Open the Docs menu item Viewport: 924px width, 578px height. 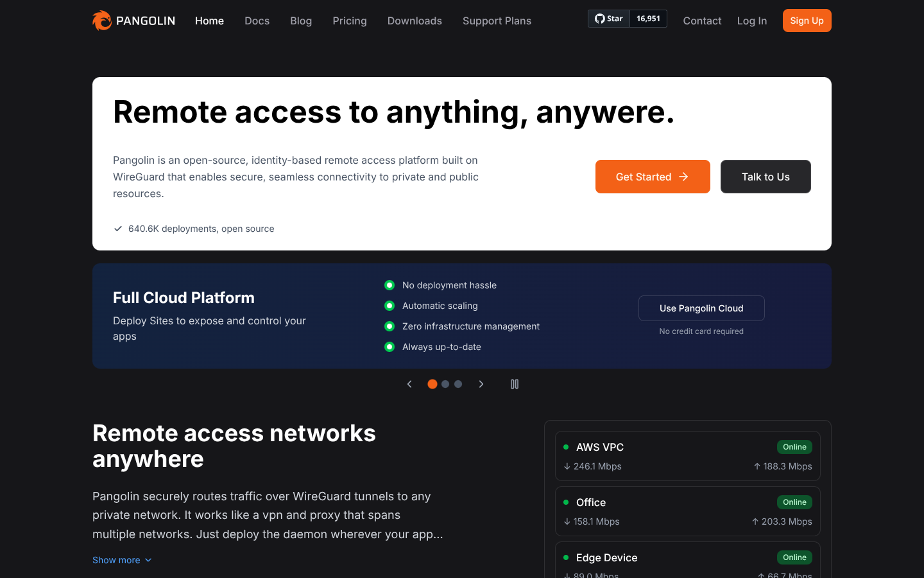click(257, 21)
